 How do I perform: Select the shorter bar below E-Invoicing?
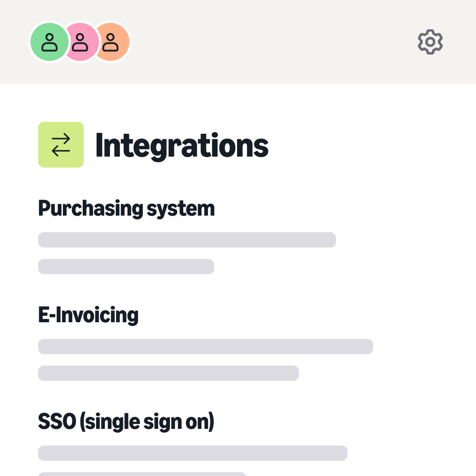click(168, 373)
